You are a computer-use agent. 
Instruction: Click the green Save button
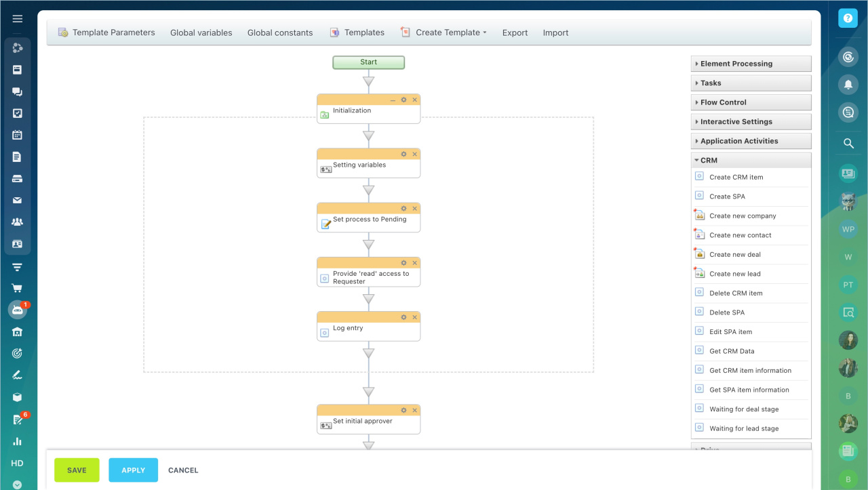coord(77,470)
